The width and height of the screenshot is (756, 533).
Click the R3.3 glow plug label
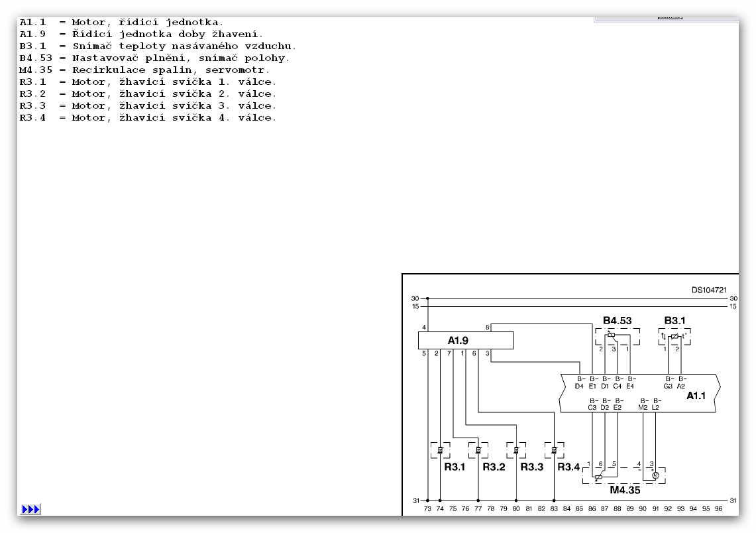pos(532,467)
